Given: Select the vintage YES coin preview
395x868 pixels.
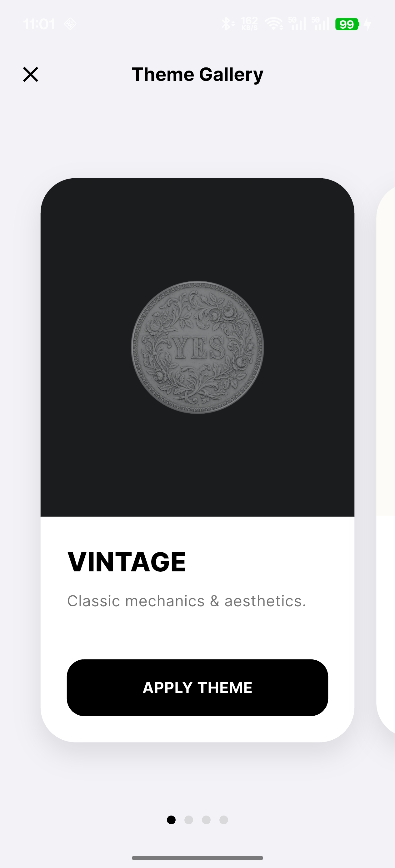Looking at the screenshot, I should point(197,347).
